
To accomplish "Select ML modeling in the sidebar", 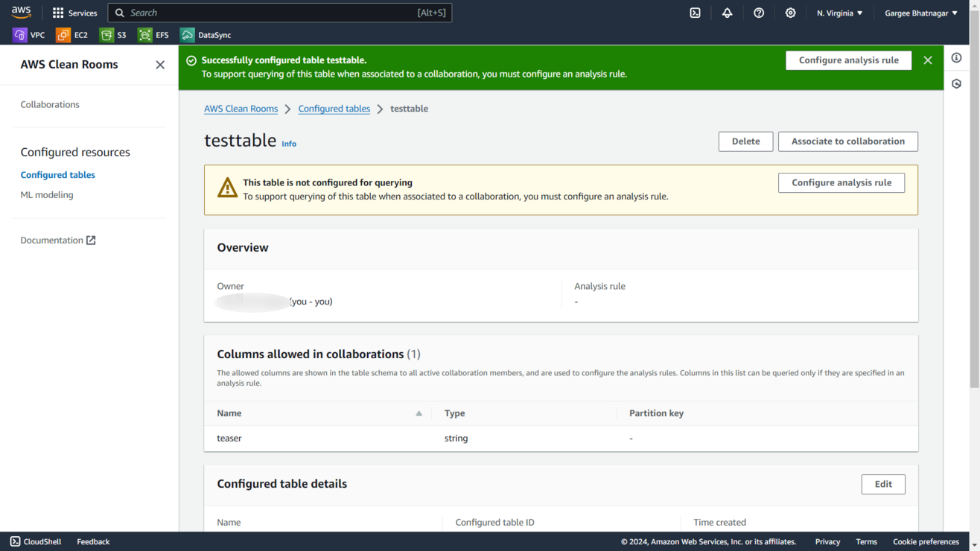I will coord(47,195).
